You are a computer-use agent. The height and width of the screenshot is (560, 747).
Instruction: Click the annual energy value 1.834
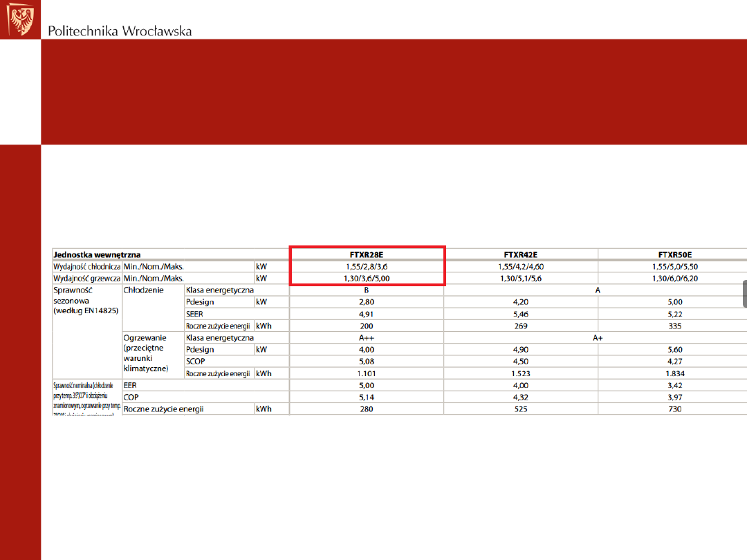(675, 373)
